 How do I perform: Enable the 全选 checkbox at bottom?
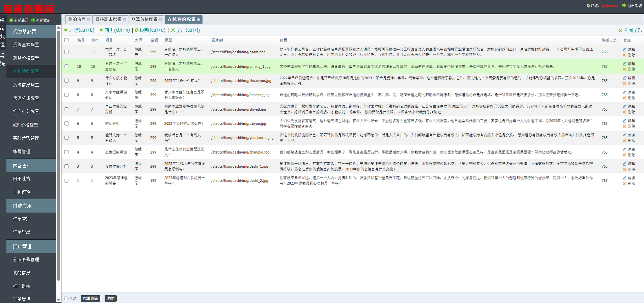tap(66, 298)
